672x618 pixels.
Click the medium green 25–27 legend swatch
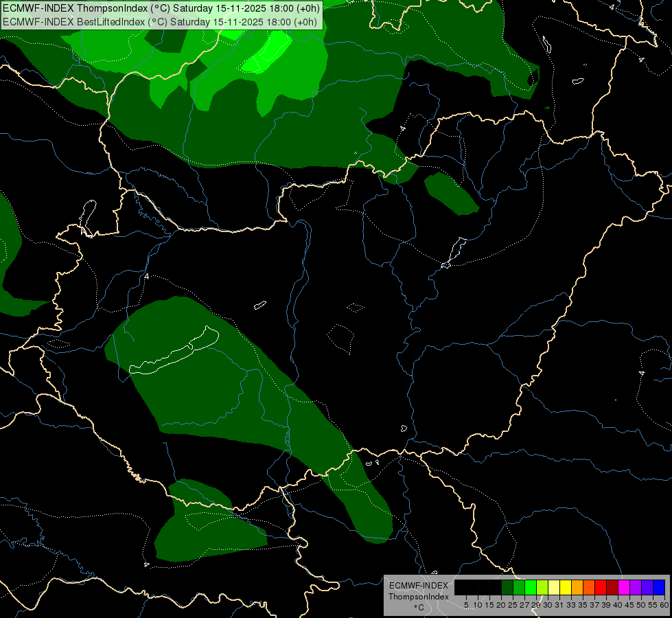pos(519,587)
